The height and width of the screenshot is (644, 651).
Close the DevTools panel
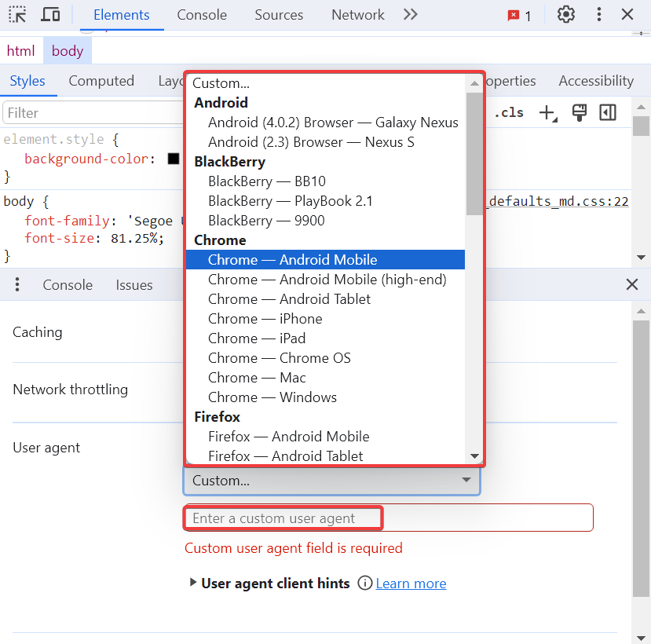(x=627, y=15)
